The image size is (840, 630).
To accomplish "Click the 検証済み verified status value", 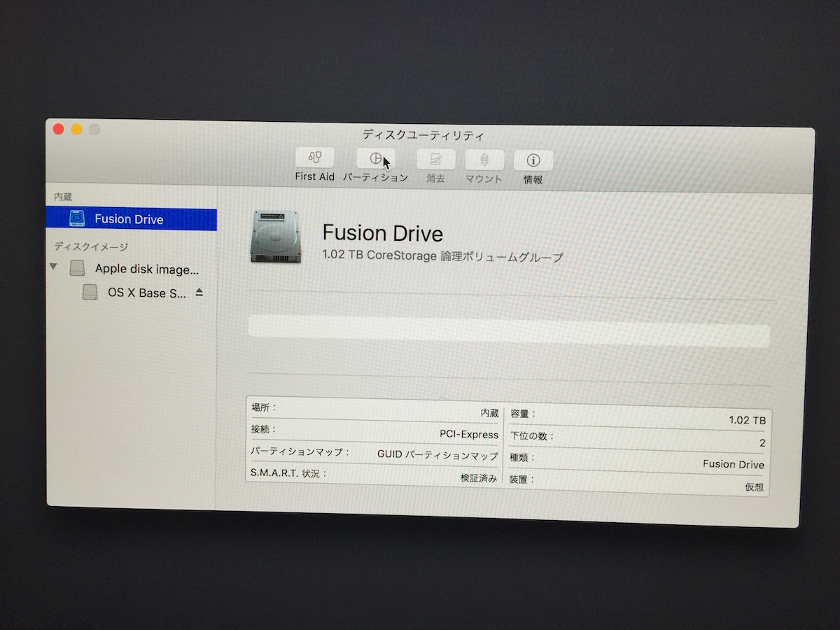I will 479,478.
